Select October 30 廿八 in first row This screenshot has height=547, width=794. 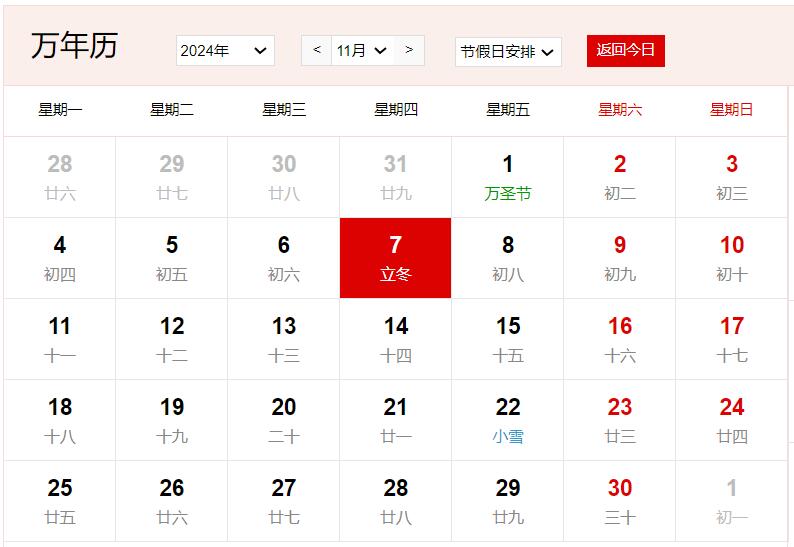pos(284,177)
